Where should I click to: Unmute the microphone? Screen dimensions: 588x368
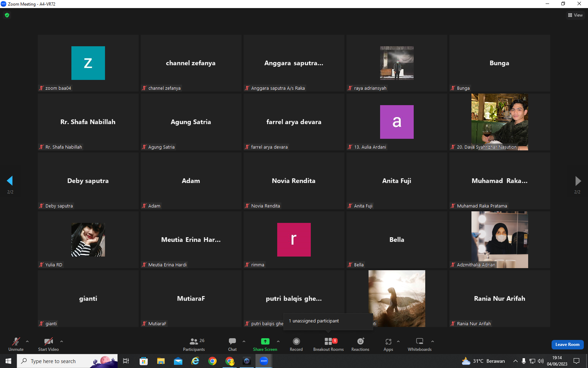pos(16,345)
